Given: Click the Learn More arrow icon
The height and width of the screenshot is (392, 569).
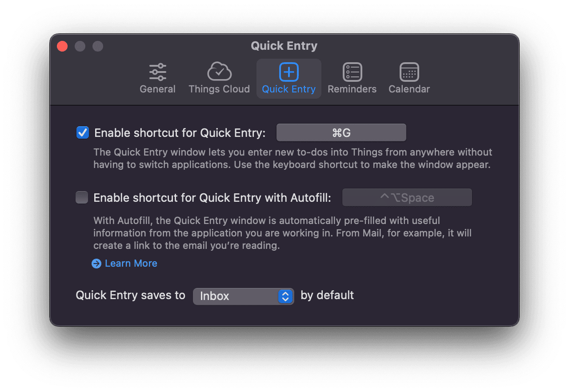Looking at the screenshot, I should pos(96,264).
